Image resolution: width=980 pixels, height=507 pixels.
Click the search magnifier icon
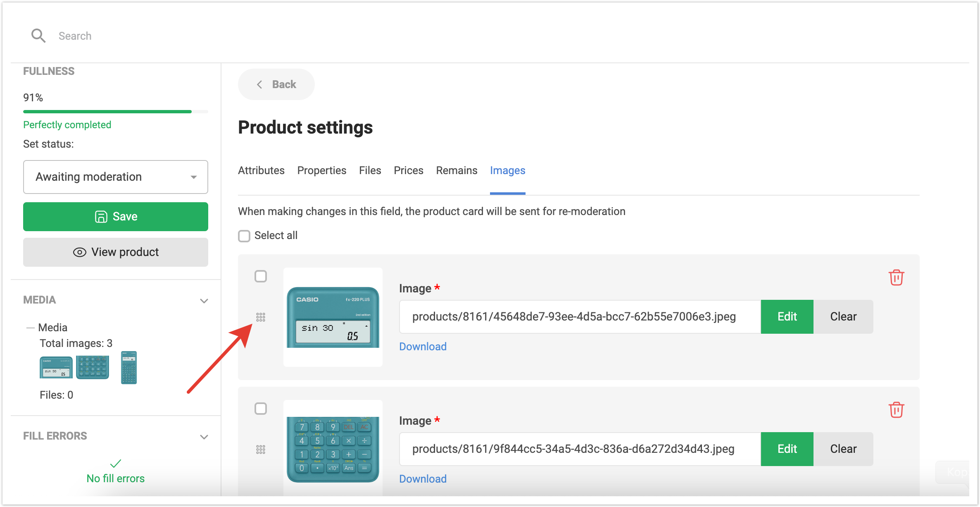38,36
